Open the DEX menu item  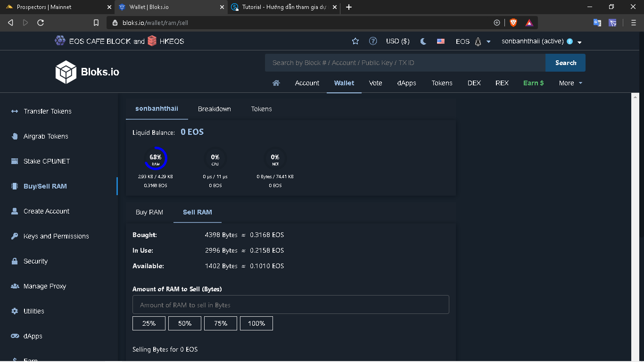(474, 83)
